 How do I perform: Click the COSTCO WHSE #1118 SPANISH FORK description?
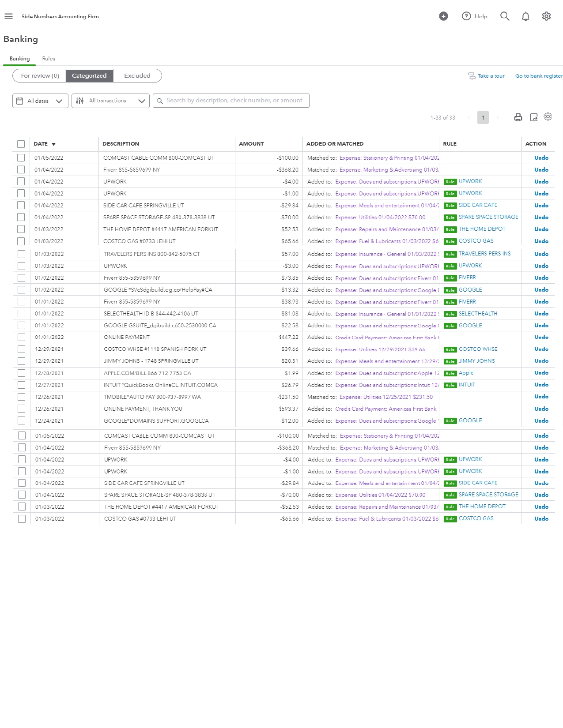(x=155, y=349)
